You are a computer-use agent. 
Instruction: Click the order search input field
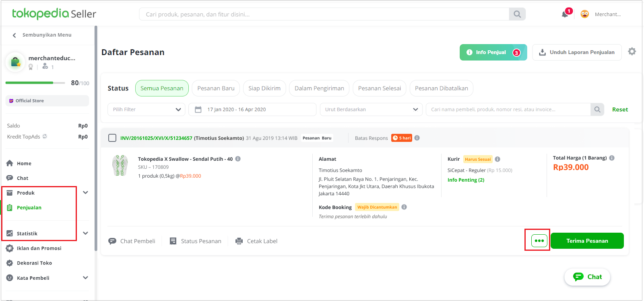(x=508, y=109)
